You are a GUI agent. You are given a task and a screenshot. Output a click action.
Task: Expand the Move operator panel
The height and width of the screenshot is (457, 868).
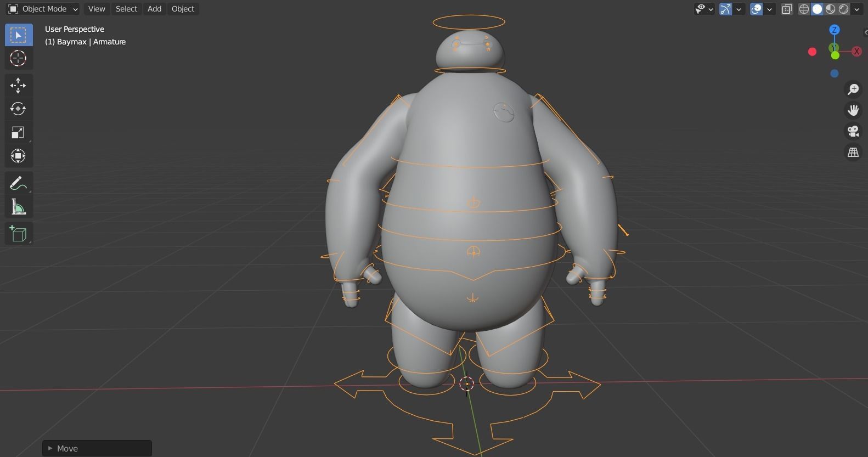click(x=97, y=448)
